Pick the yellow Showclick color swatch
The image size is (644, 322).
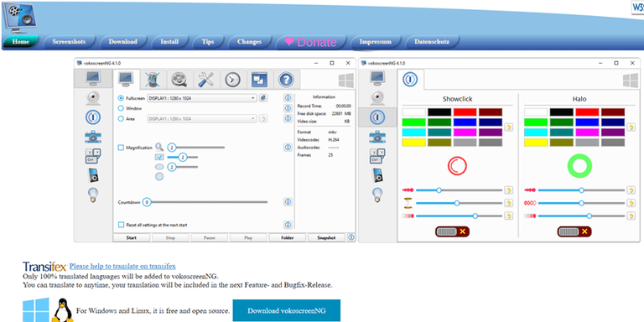414,143
